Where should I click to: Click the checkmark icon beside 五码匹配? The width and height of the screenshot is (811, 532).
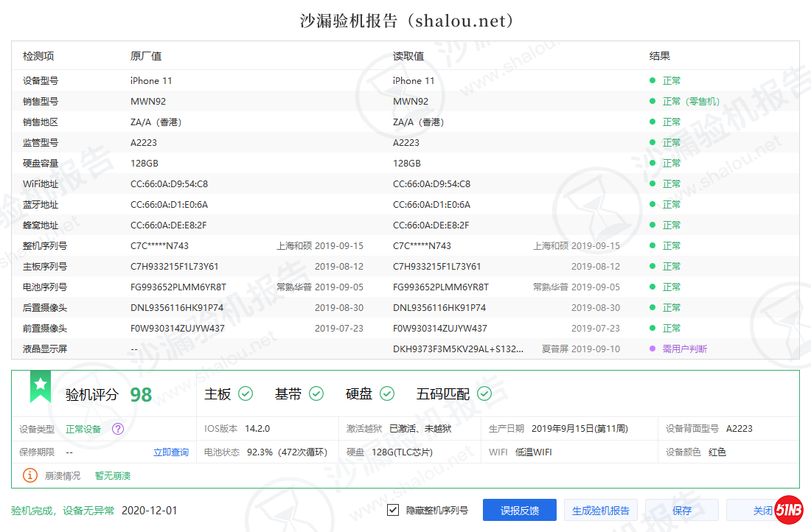tap(484, 394)
